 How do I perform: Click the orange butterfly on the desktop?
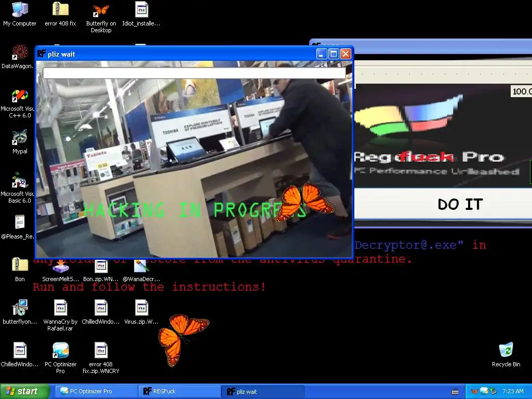click(x=182, y=339)
